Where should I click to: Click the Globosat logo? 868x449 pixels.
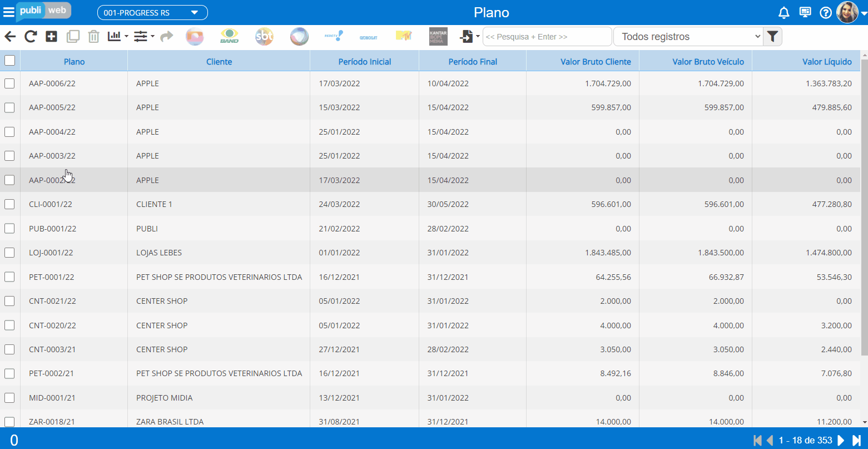click(x=368, y=37)
